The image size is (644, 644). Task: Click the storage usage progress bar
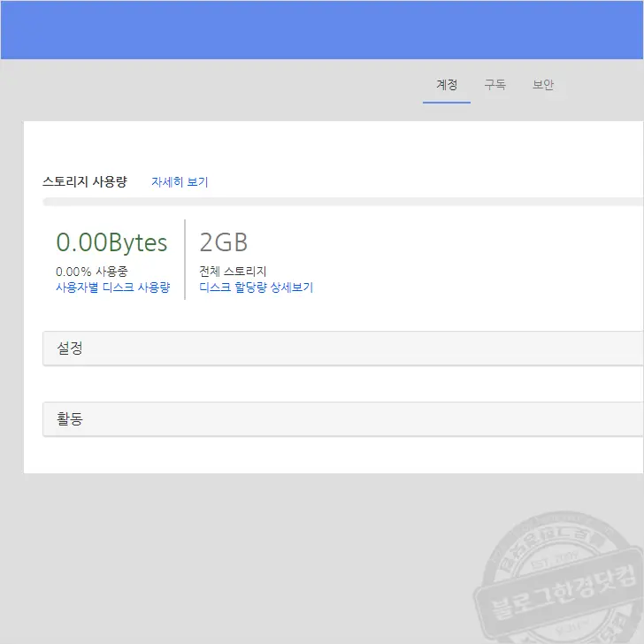pos(342,202)
